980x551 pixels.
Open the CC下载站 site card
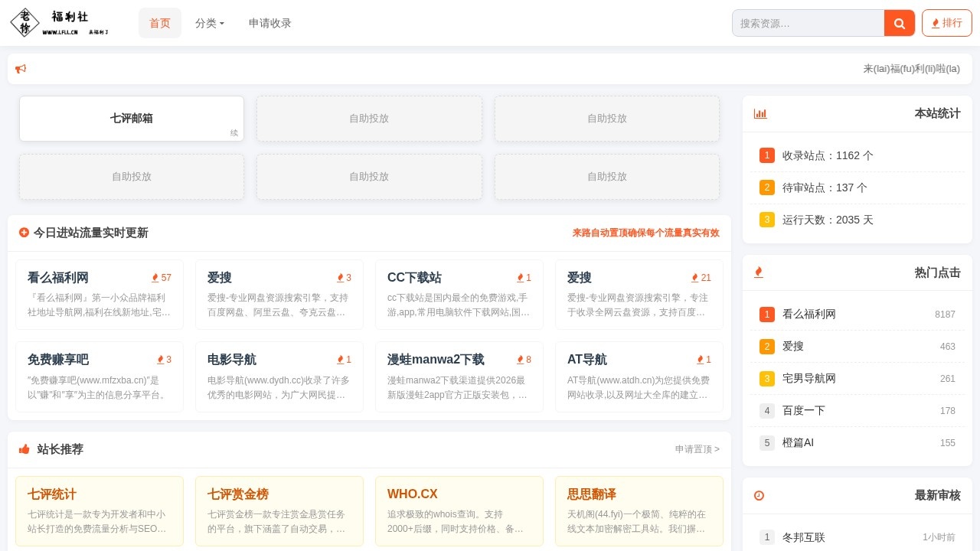[x=459, y=295]
